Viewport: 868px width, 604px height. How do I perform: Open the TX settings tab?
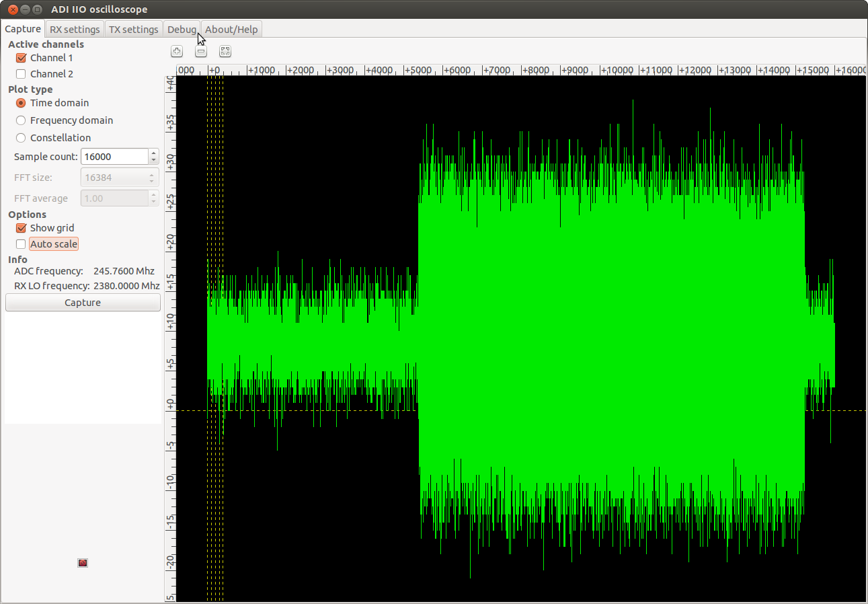(134, 30)
